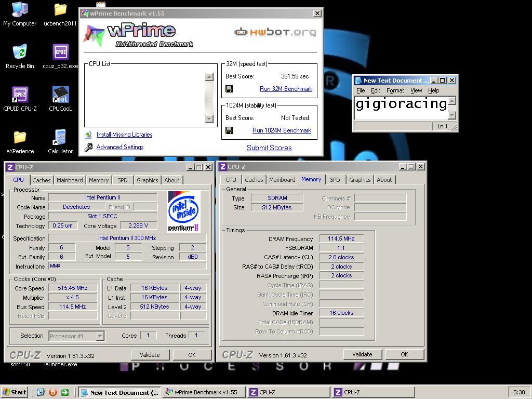
Task: Click Submit Scores link
Action: point(269,148)
